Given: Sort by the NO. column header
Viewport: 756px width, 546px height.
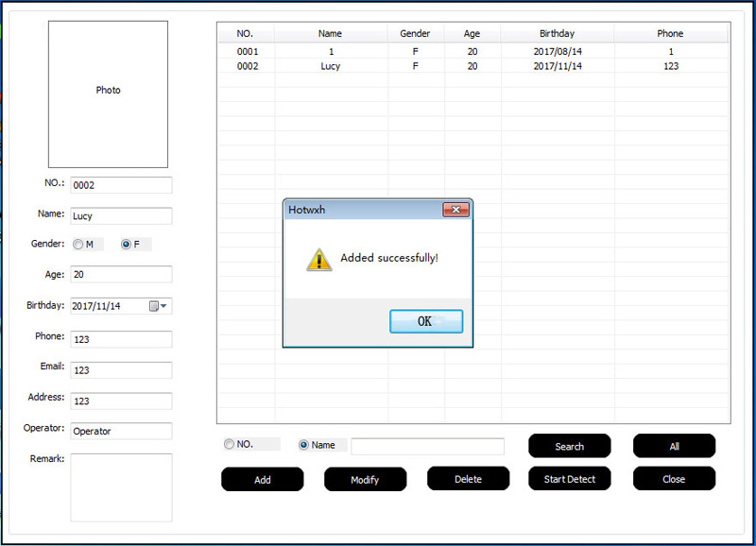Looking at the screenshot, I should point(246,33).
